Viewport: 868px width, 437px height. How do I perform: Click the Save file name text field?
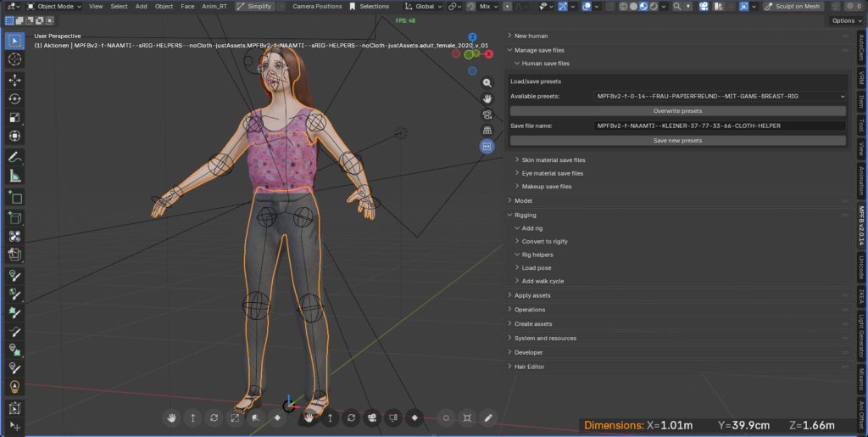(x=720, y=126)
